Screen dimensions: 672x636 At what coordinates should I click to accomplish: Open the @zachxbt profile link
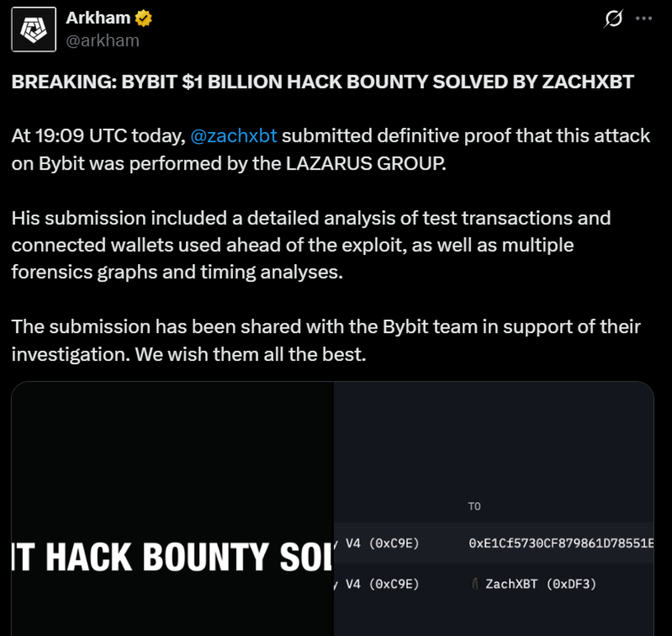234,136
